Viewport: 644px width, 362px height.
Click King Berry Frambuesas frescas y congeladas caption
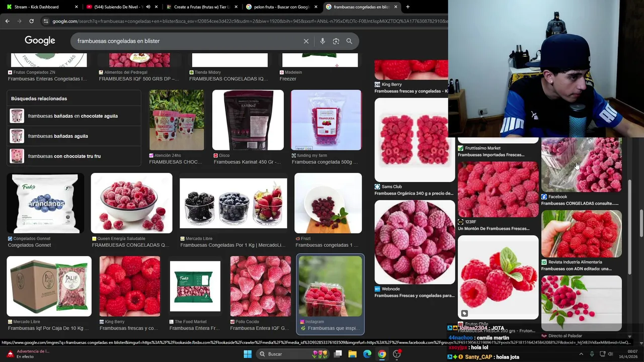411,91
